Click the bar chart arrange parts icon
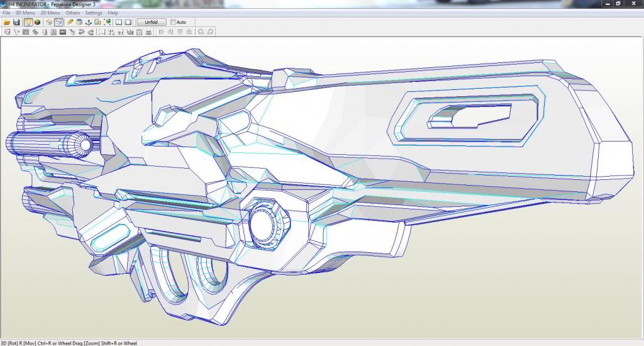 point(121,32)
